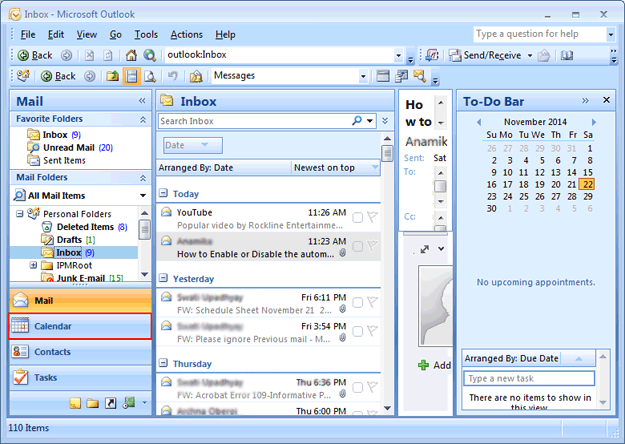Switch to the Contacts pane

pyautogui.click(x=81, y=352)
